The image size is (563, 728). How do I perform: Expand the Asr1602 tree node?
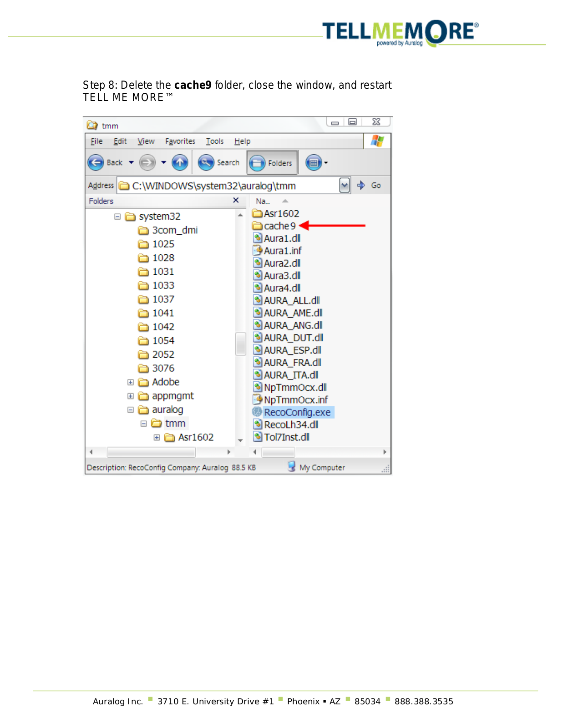157,437
